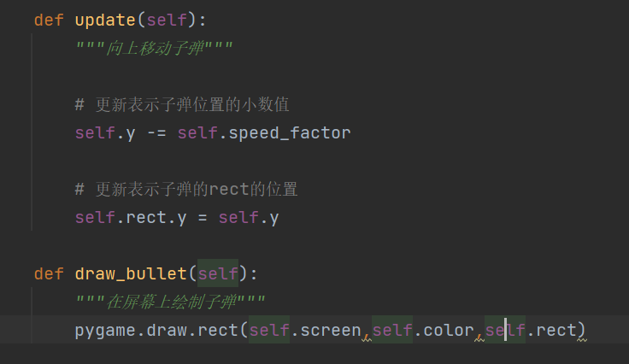Click the warning-underlined comma after color
Image resolution: width=629 pixels, height=364 pixels.
point(479,335)
